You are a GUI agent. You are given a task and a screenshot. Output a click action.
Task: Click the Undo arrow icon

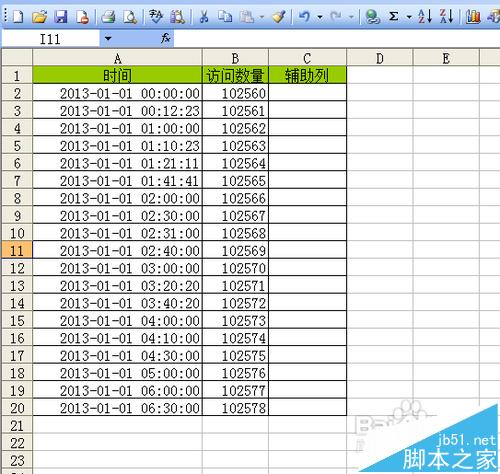click(304, 16)
